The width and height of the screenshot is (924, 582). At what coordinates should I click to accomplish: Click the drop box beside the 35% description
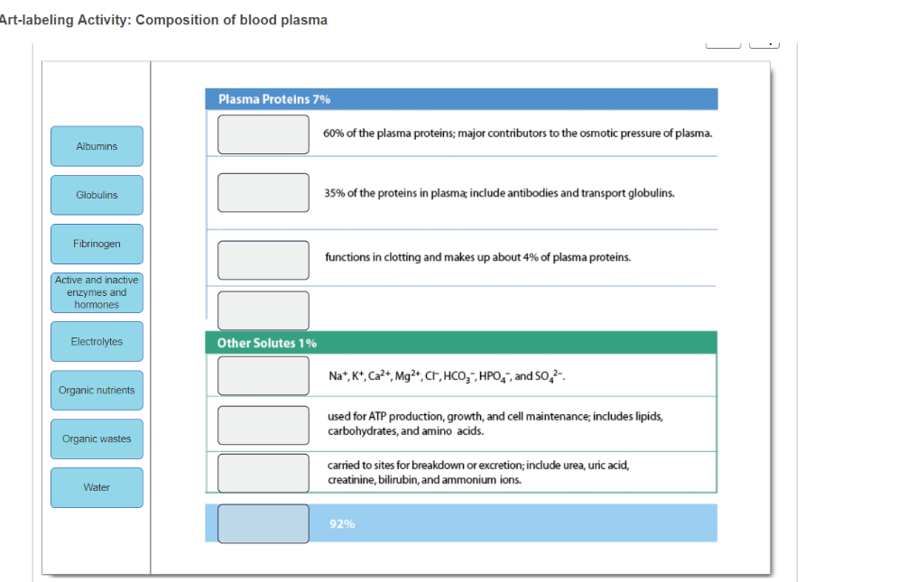[x=263, y=192]
